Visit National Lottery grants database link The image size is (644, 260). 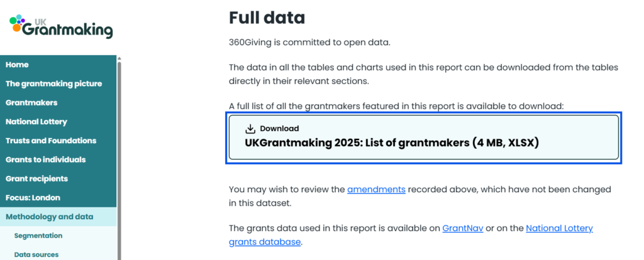point(559,228)
